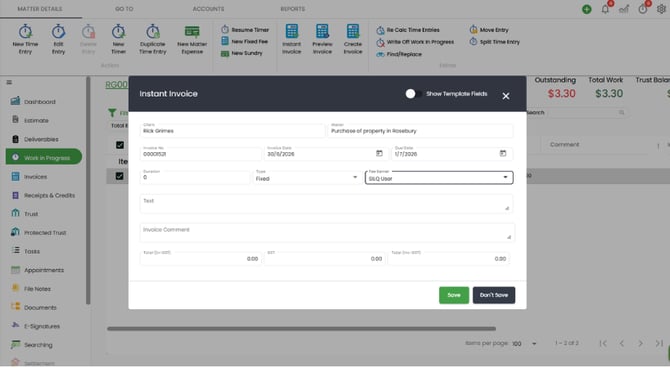
Task: Click the green Save button
Action: pos(454,295)
